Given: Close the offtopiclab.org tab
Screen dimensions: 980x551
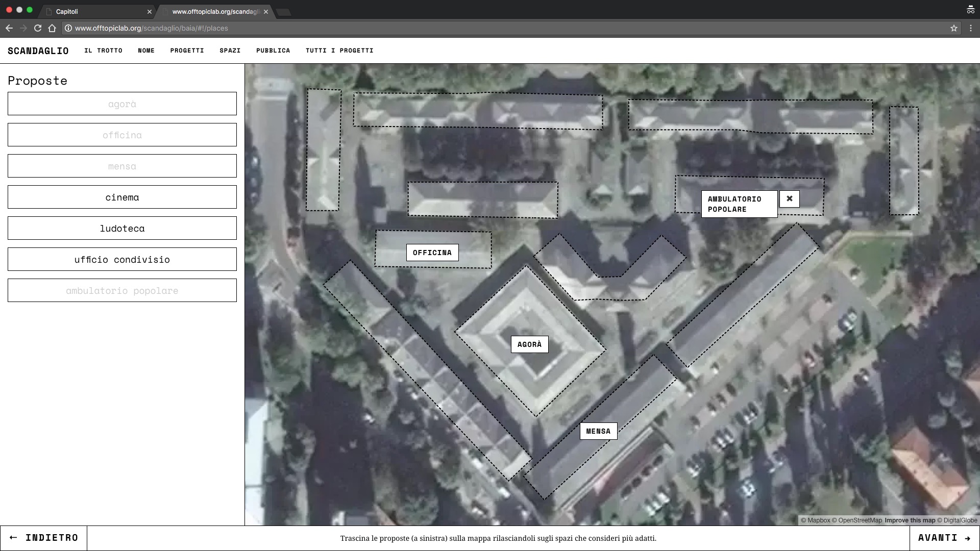Looking at the screenshot, I should 266,11.
